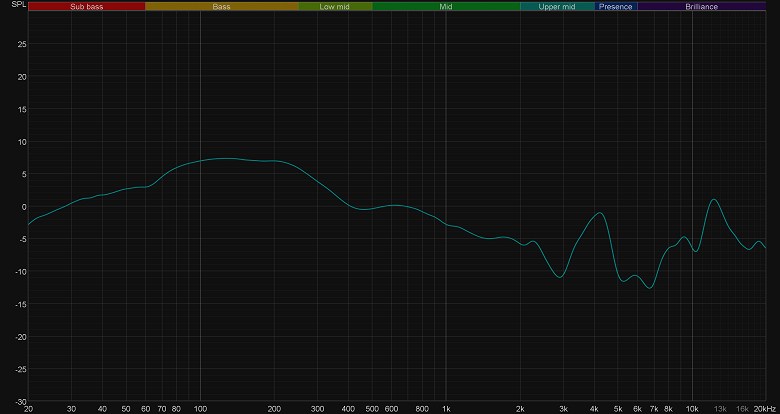The height and width of the screenshot is (414, 780).
Task: Click the 10k frequency axis label
Action: 692,409
